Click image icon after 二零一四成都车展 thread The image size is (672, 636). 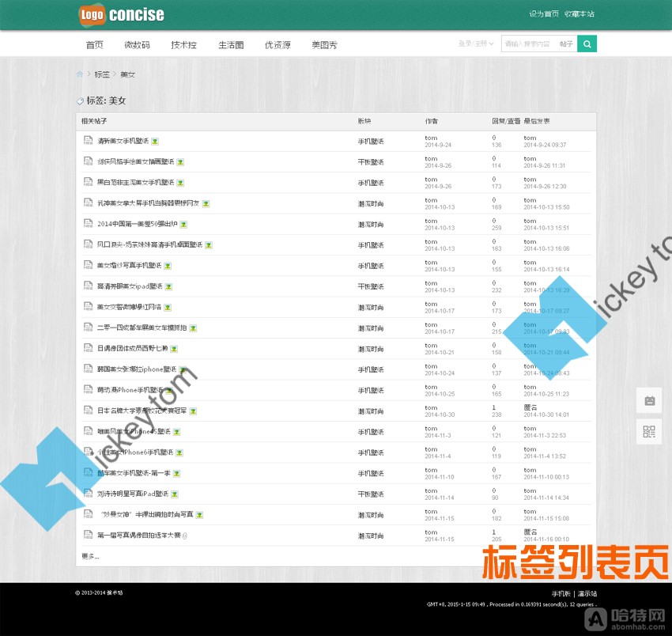pyautogui.click(x=193, y=328)
